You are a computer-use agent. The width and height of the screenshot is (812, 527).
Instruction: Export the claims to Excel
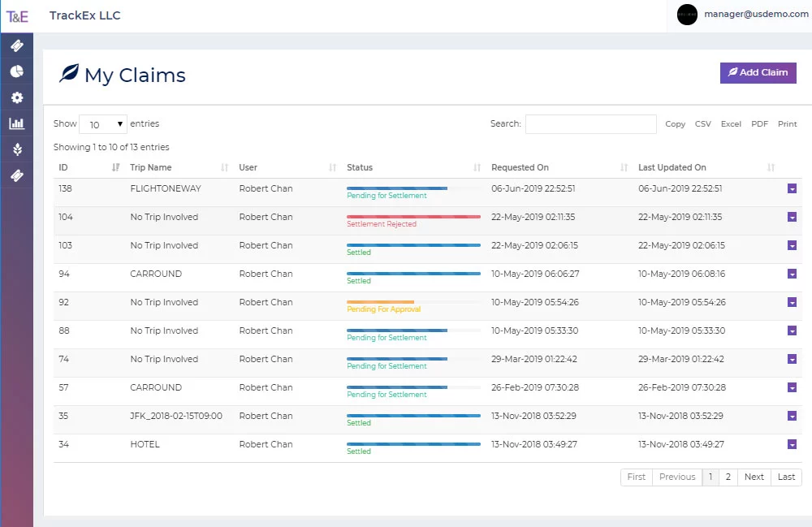(x=731, y=123)
